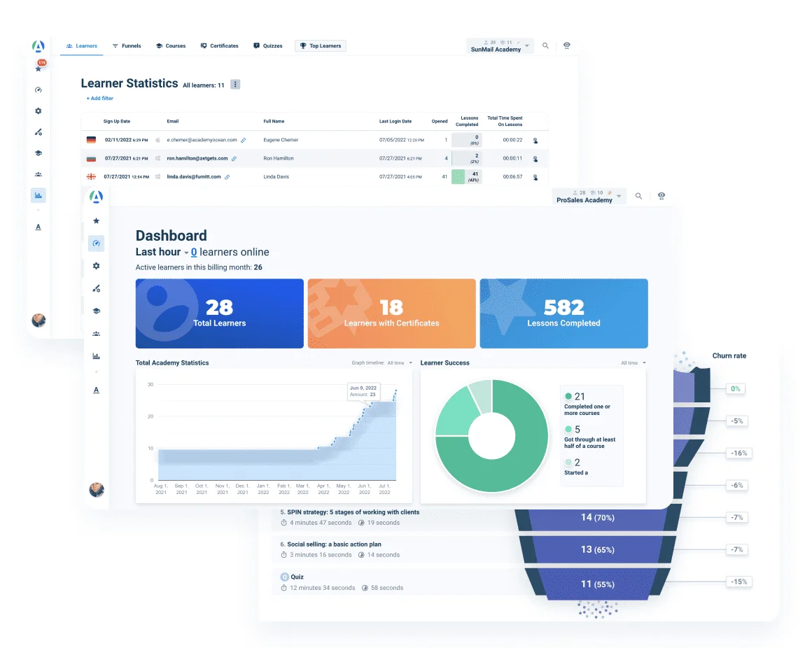The width and height of the screenshot is (812, 648).
Task: Click the German flag on Eugene Chemer's row
Action: (91, 139)
